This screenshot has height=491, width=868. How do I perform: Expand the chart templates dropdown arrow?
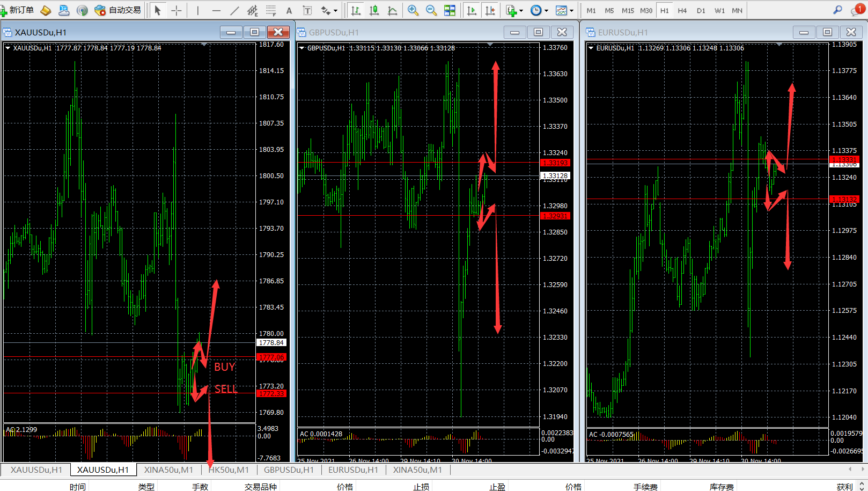[x=571, y=11]
